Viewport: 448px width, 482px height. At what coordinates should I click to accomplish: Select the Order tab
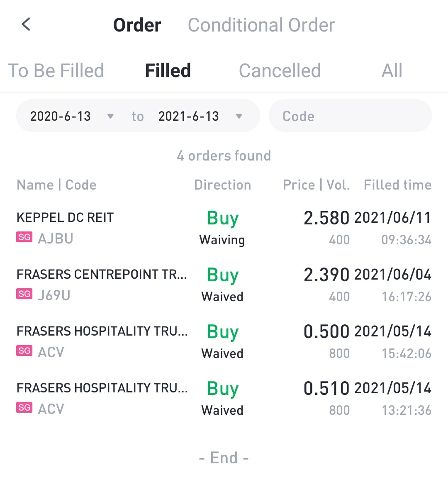(137, 25)
